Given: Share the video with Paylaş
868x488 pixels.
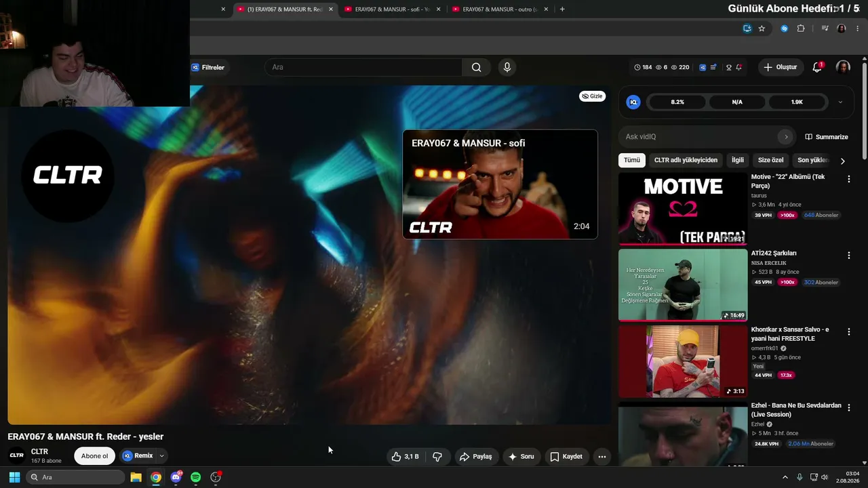Looking at the screenshot, I should click(475, 457).
